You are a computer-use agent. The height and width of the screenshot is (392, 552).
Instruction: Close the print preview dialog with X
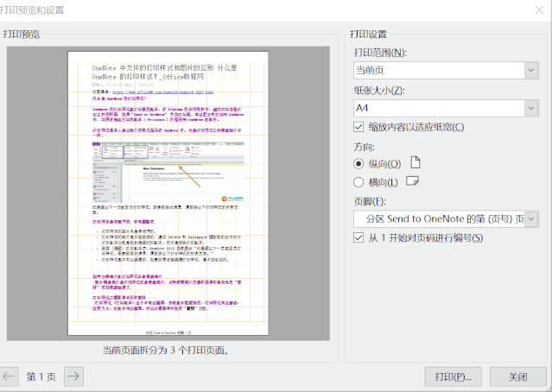pos(539,9)
